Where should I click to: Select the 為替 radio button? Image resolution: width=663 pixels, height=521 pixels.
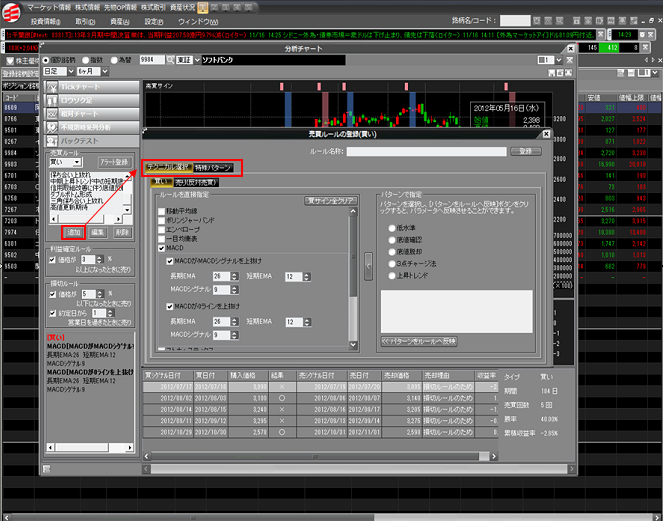(x=114, y=60)
